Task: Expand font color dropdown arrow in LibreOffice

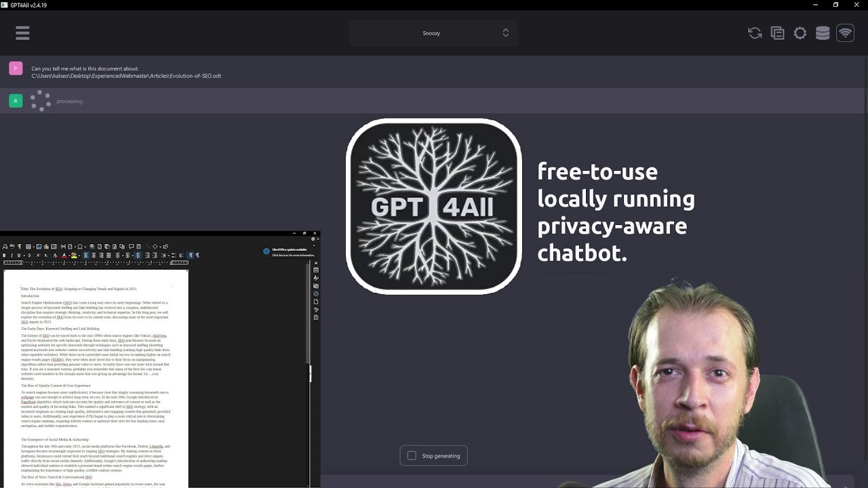Action: tap(69, 256)
